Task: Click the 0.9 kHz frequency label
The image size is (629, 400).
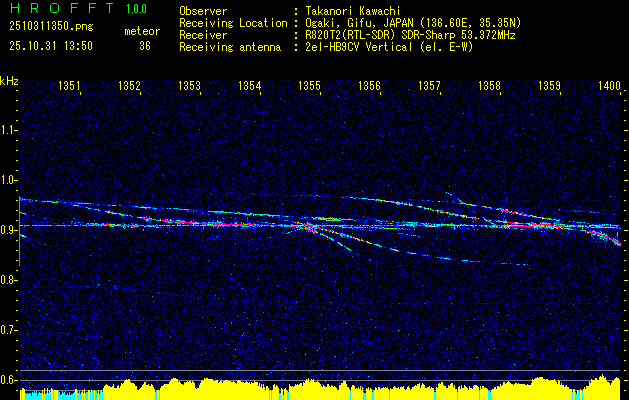Action: click(x=8, y=230)
